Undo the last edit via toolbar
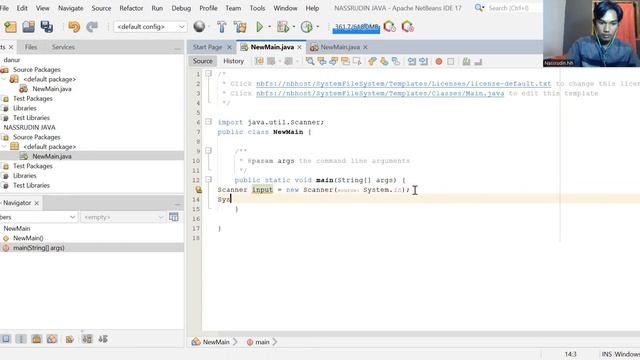The height and width of the screenshot is (360, 640). [x=74, y=27]
